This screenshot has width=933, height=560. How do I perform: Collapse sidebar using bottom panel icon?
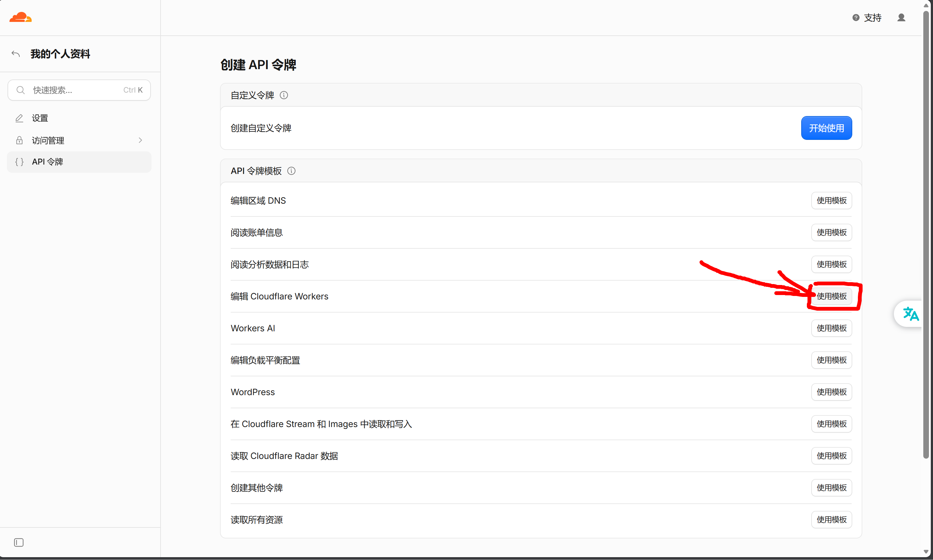coord(19,542)
